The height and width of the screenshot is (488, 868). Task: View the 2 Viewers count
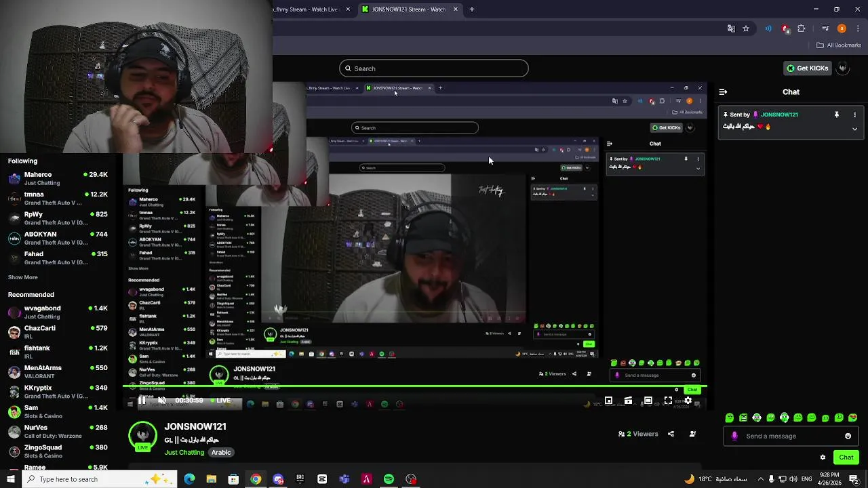click(x=638, y=434)
